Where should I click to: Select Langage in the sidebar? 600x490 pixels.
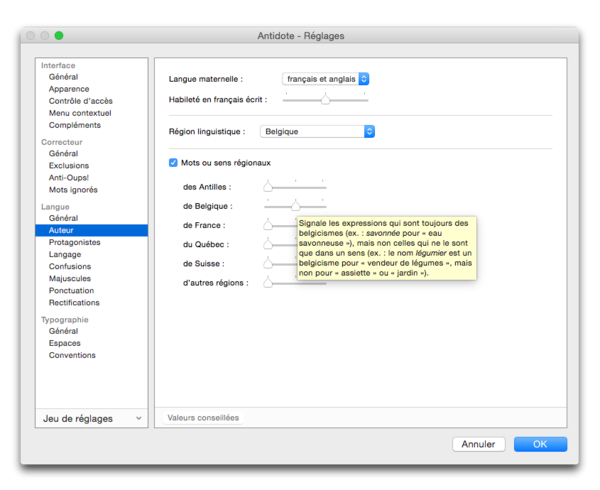coord(65,254)
